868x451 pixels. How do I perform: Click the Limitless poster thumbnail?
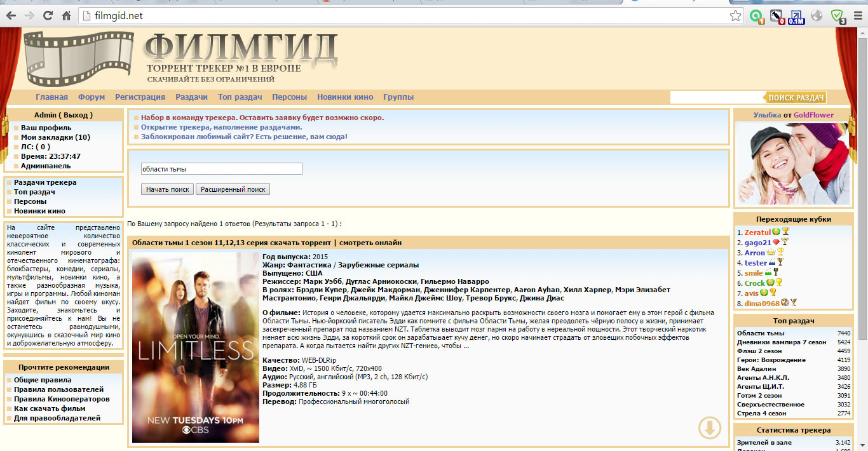point(196,347)
